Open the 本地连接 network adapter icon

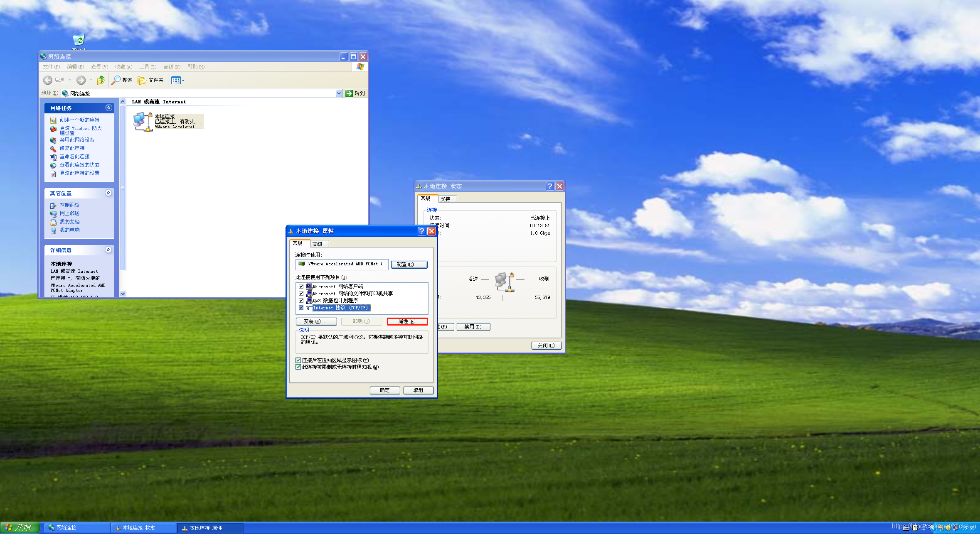point(142,122)
